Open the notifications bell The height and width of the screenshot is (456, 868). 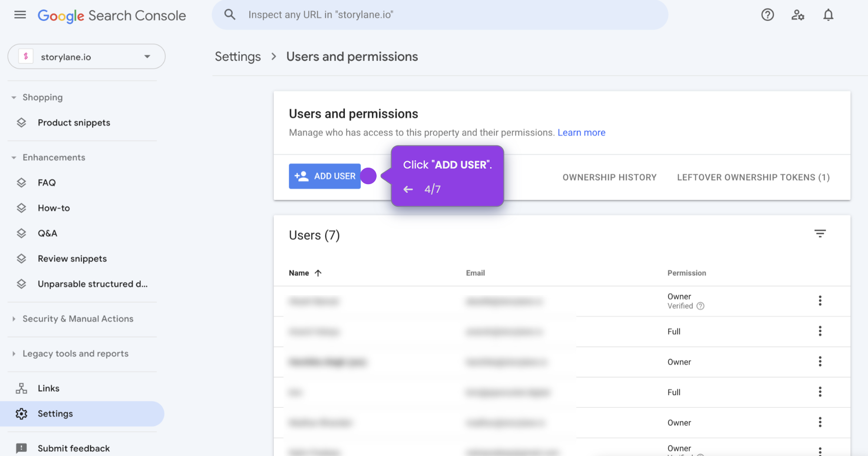tap(828, 14)
